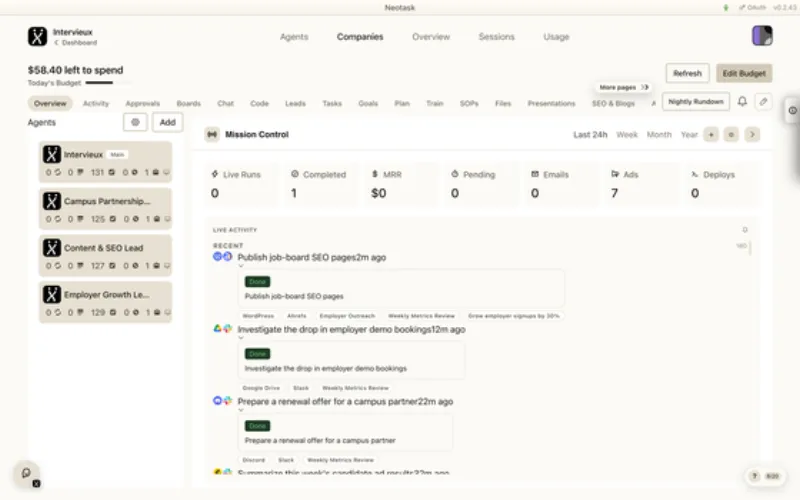
Task: Click the Content & SEO Lead agent avatar
Action: [x=52, y=248]
